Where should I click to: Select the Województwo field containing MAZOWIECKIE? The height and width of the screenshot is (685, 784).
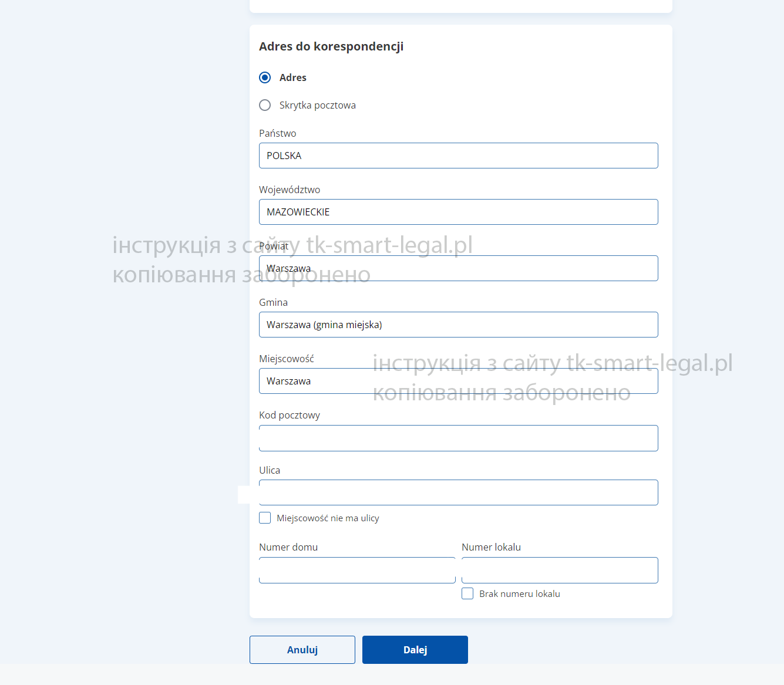[x=458, y=212]
